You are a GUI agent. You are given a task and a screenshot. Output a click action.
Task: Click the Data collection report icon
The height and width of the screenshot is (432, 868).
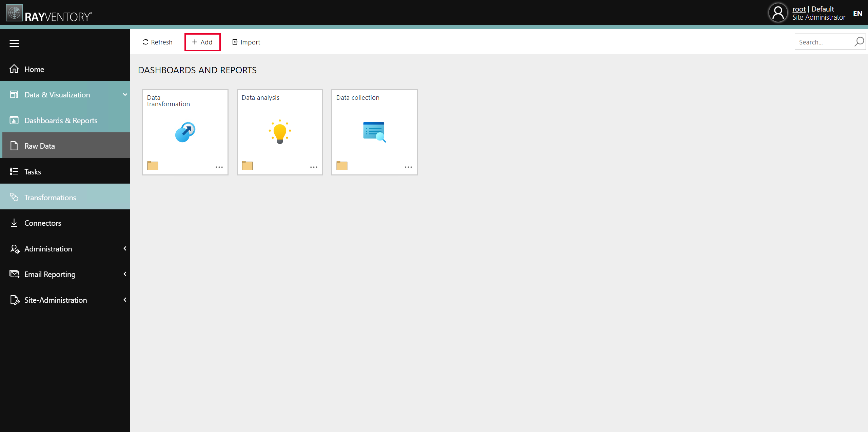pos(374,132)
